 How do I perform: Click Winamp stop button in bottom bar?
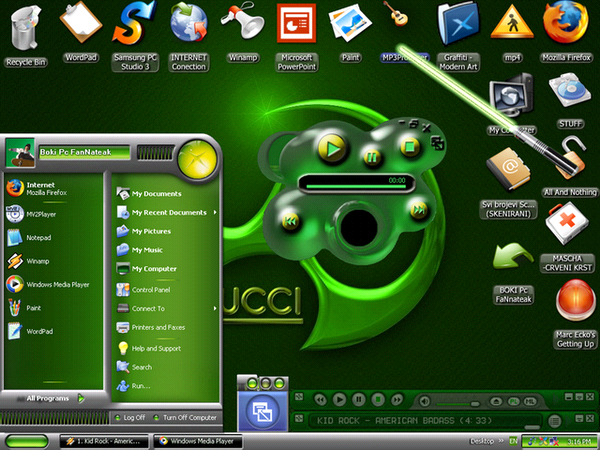click(378, 400)
